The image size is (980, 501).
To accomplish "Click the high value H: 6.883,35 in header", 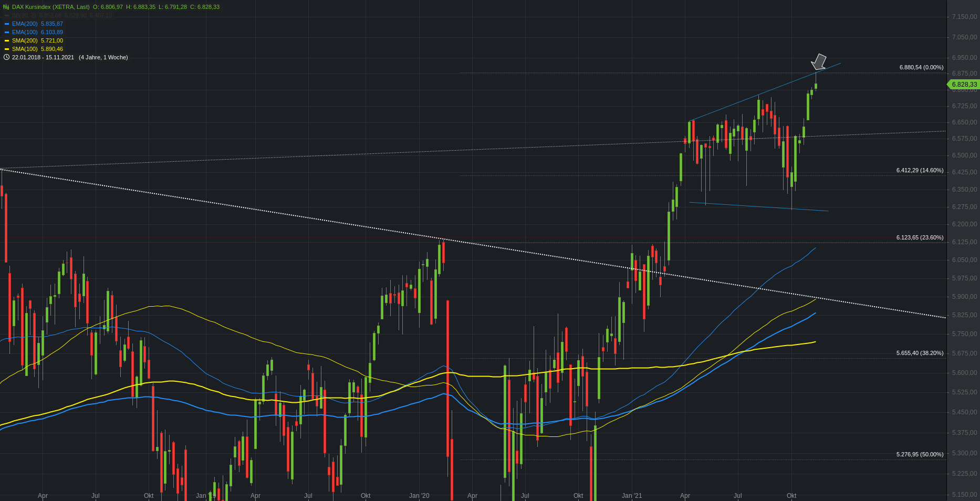I will pos(141,7).
